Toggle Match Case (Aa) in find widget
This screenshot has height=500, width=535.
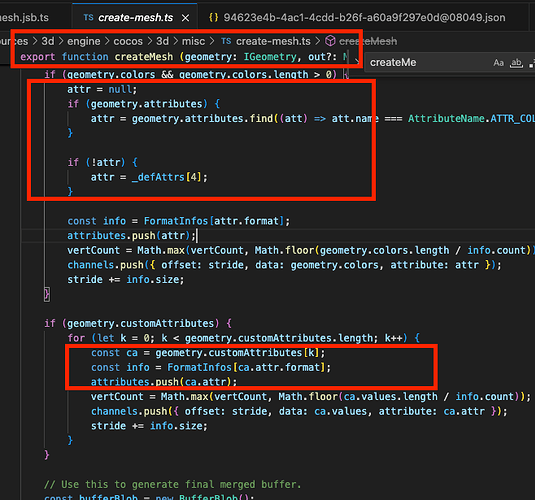point(498,63)
